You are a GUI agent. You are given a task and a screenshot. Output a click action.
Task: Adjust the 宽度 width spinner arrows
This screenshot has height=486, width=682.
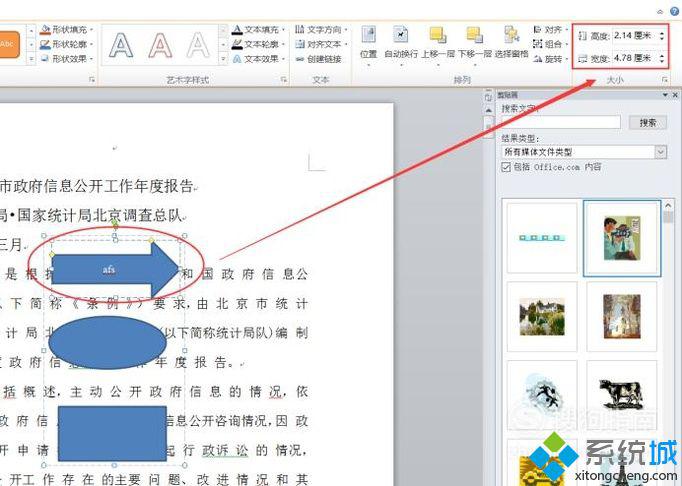pos(662,58)
